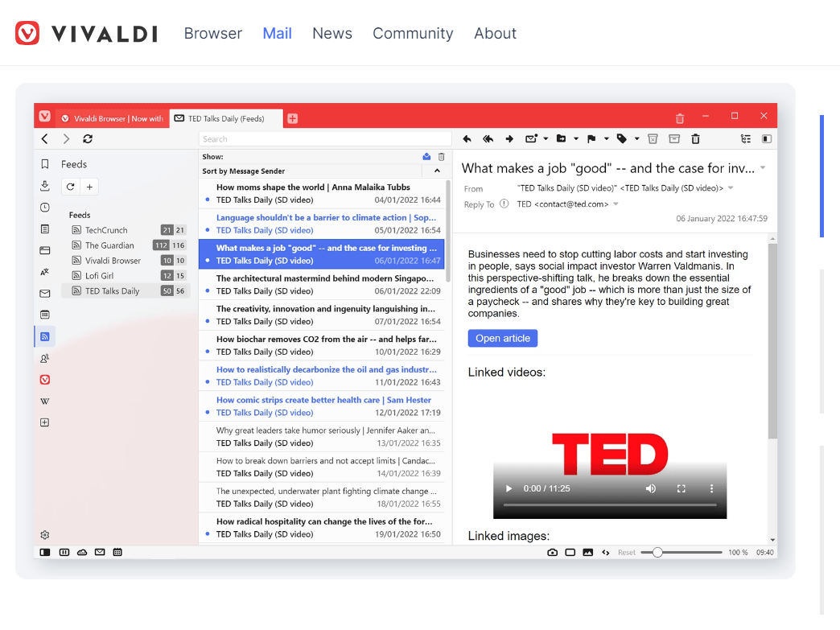Open the Community item in the website navigation
Image resolution: width=840 pixels, height=630 pixels.
413,33
